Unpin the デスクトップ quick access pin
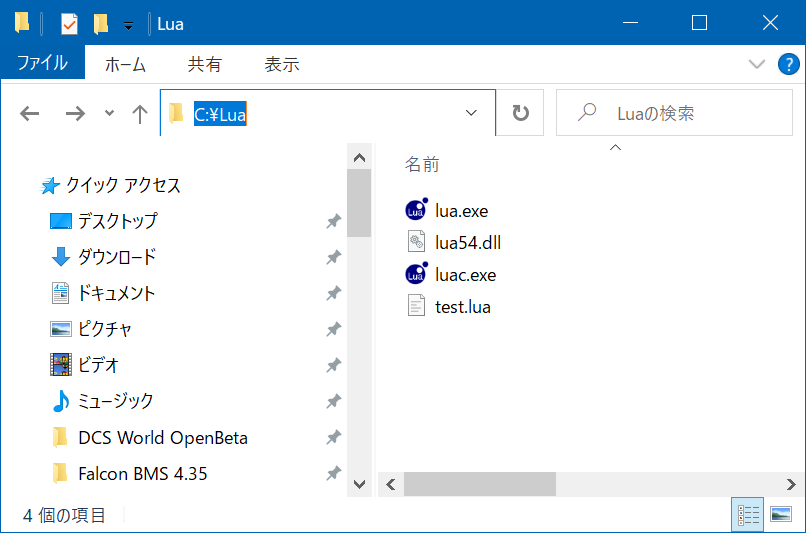The width and height of the screenshot is (806, 533). pos(334,221)
